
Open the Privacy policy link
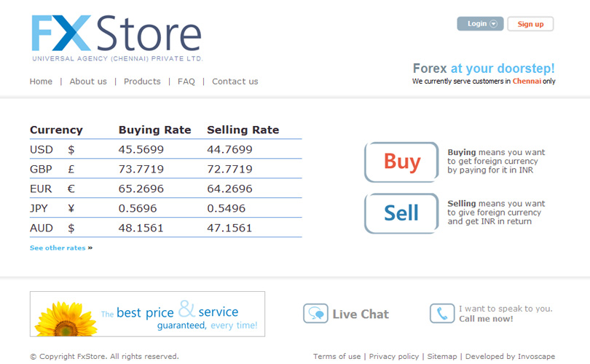394,357
